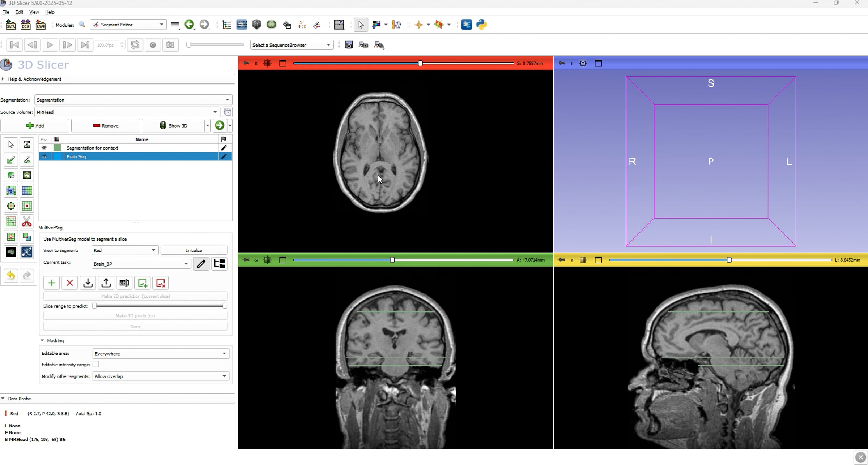Select the MultiverSeg effect icon

click(x=27, y=252)
